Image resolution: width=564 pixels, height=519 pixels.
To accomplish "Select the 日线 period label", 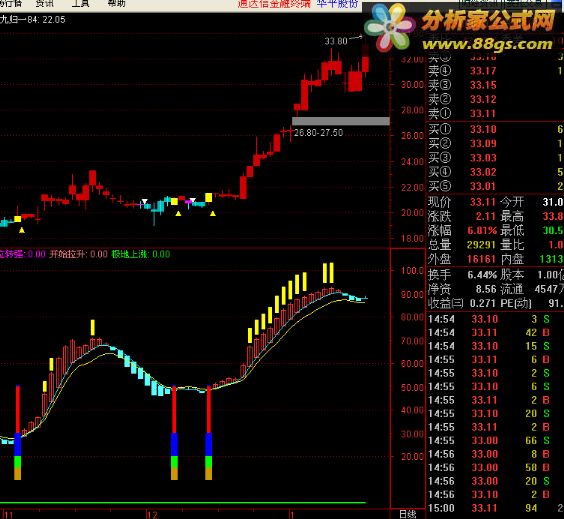I will 408,514.
